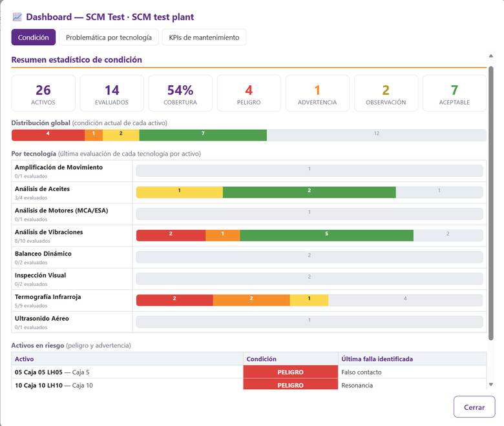This screenshot has width=504, height=426.
Task: Click gray segment in Análisis de Aceites bar
Action: (x=439, y=192)
